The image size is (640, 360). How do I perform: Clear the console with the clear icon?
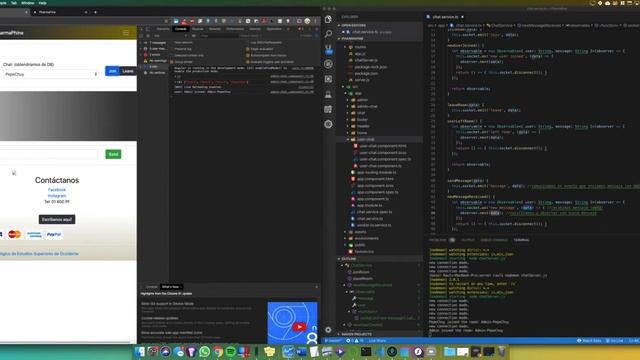[148, 36]
